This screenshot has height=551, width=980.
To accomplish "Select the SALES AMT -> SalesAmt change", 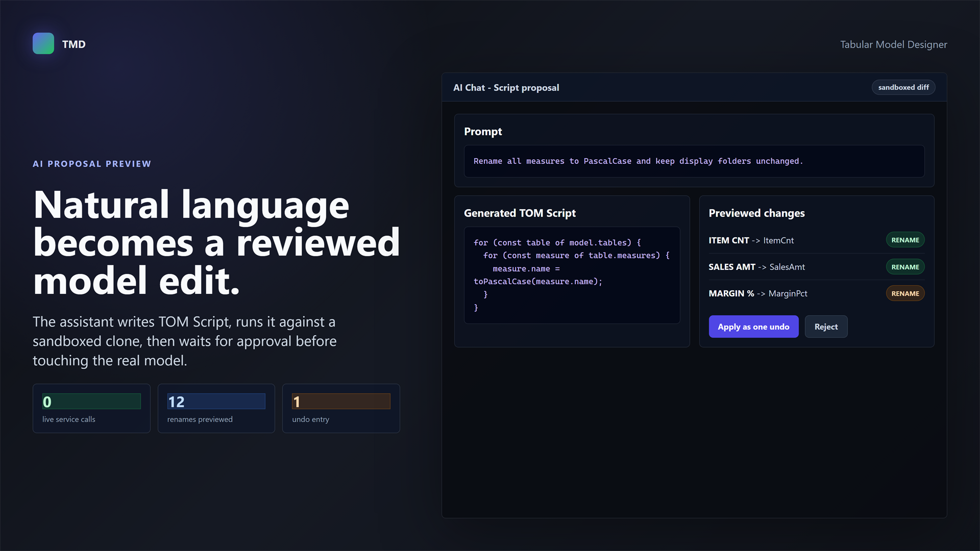I will point(816,267).
